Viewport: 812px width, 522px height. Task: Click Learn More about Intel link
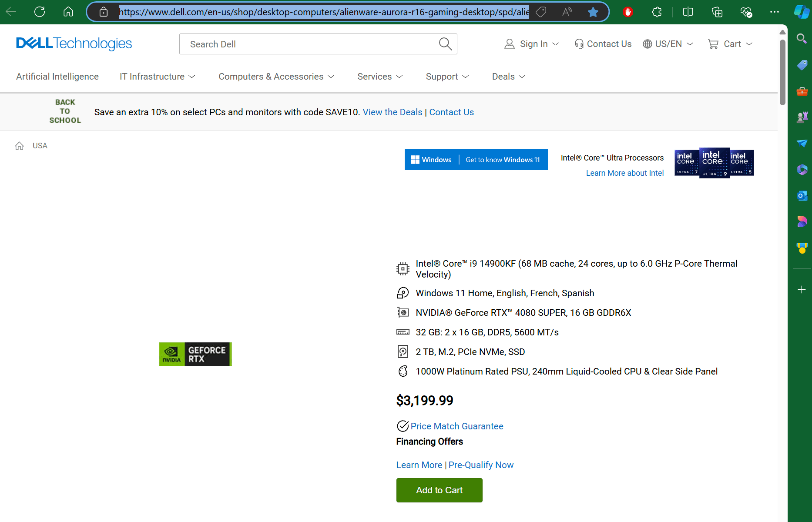click(x=624, y=173)
